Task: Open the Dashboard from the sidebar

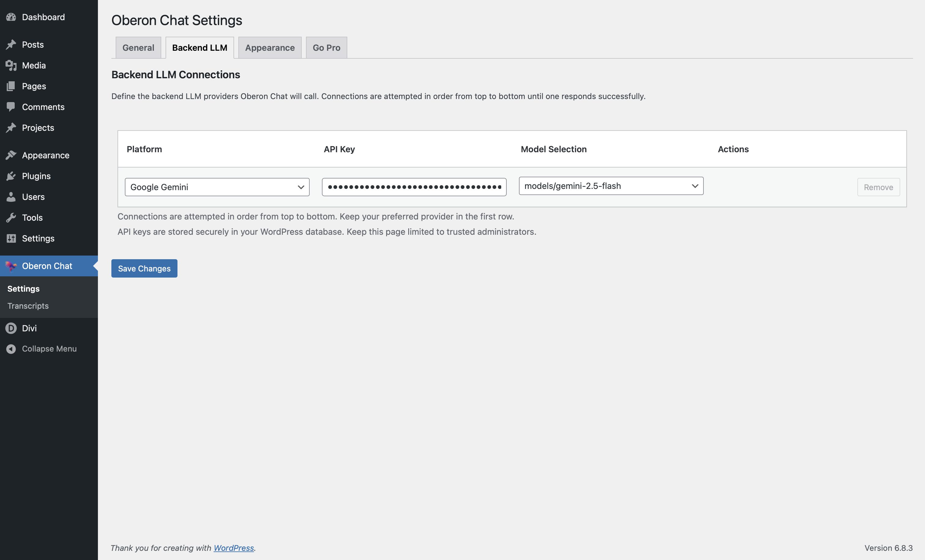Action: (x=11, y=17)
